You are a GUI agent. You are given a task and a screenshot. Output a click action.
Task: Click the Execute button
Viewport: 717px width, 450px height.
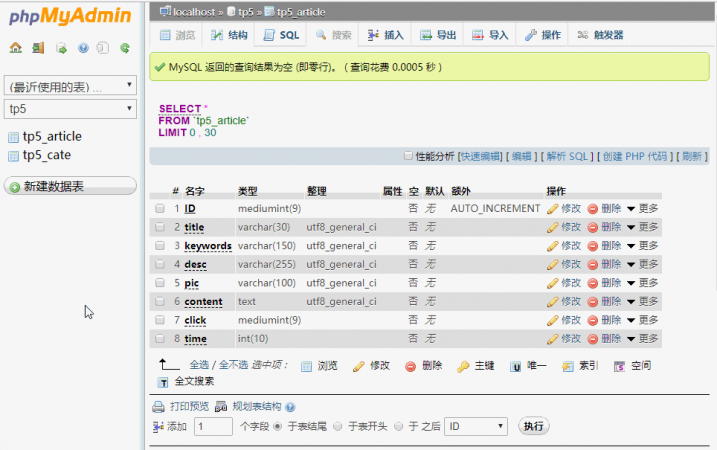point(534,426)
